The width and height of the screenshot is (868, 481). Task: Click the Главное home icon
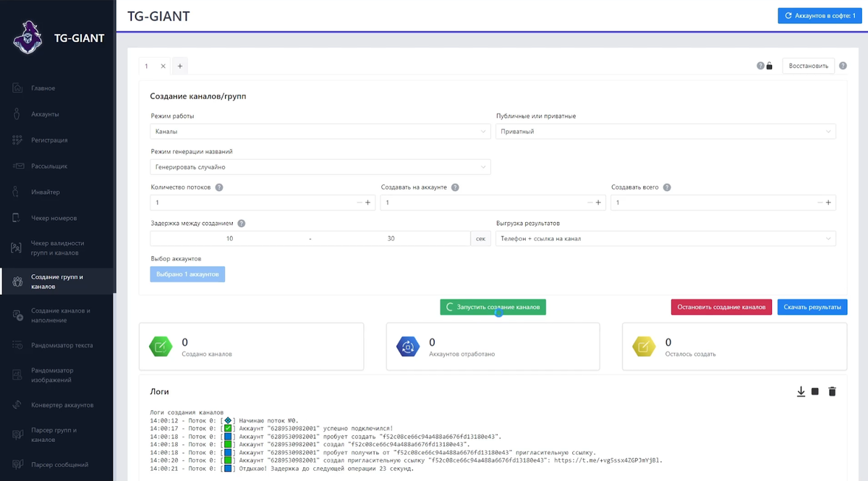(17, 88)
